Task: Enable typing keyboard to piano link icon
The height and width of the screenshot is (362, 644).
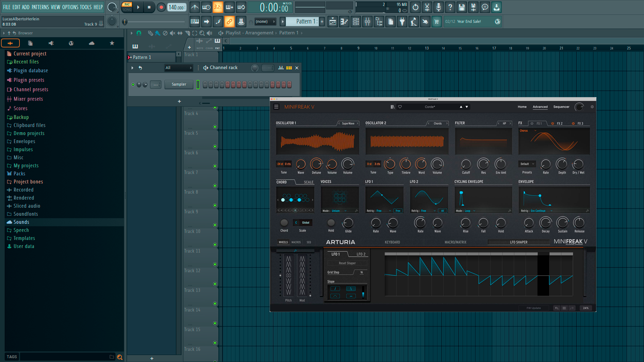Action: click(x=195, y=21)
